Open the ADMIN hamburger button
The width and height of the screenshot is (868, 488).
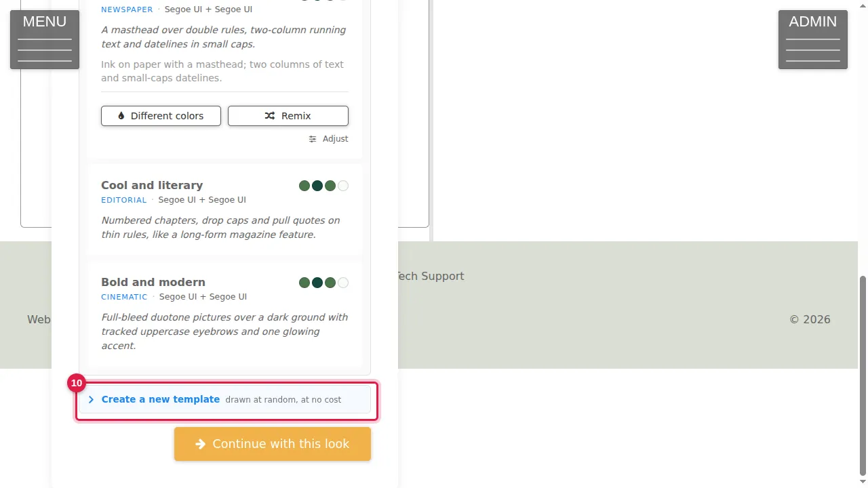point(812,40)
